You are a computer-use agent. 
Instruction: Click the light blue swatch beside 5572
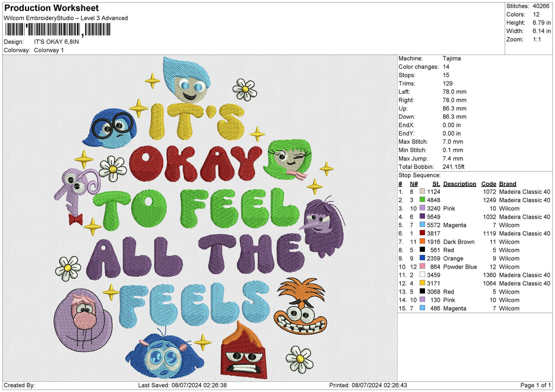tap(422, 225)
